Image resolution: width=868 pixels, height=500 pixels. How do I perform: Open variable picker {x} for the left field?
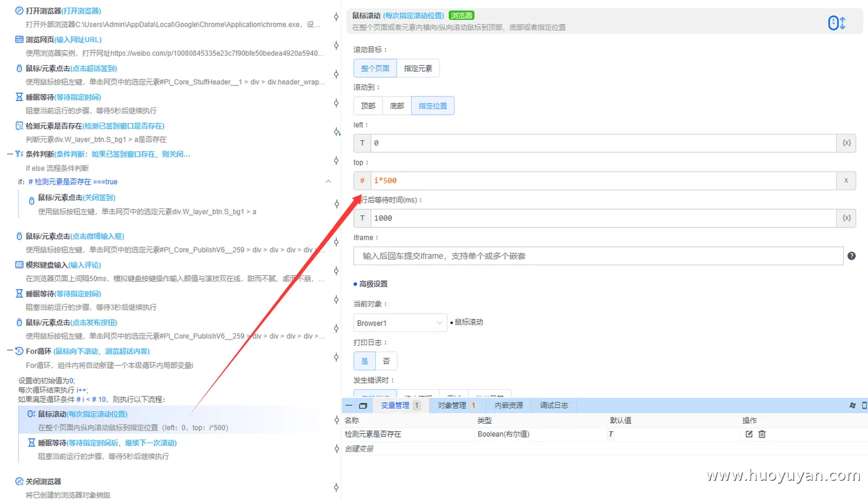click(x=846, y=143)
